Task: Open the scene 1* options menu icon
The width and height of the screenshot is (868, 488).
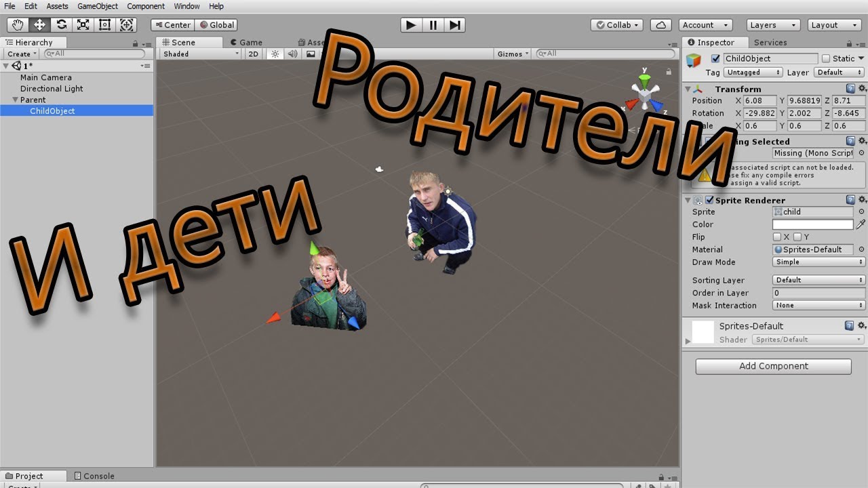Action: coord(146,66)
